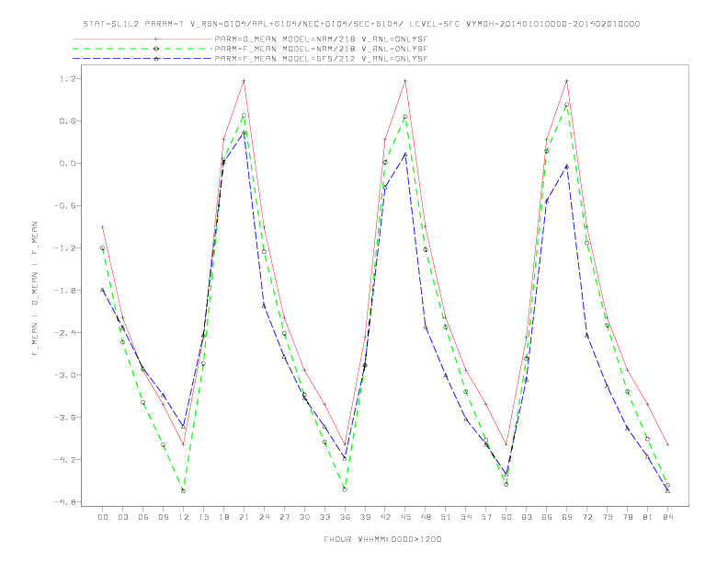
Task: Click the red line peak at hour 69
Action: (567, 81)
